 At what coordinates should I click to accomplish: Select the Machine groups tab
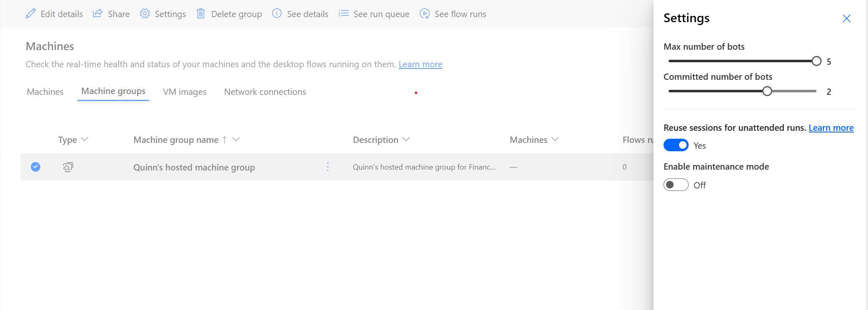tap(113, 91)
